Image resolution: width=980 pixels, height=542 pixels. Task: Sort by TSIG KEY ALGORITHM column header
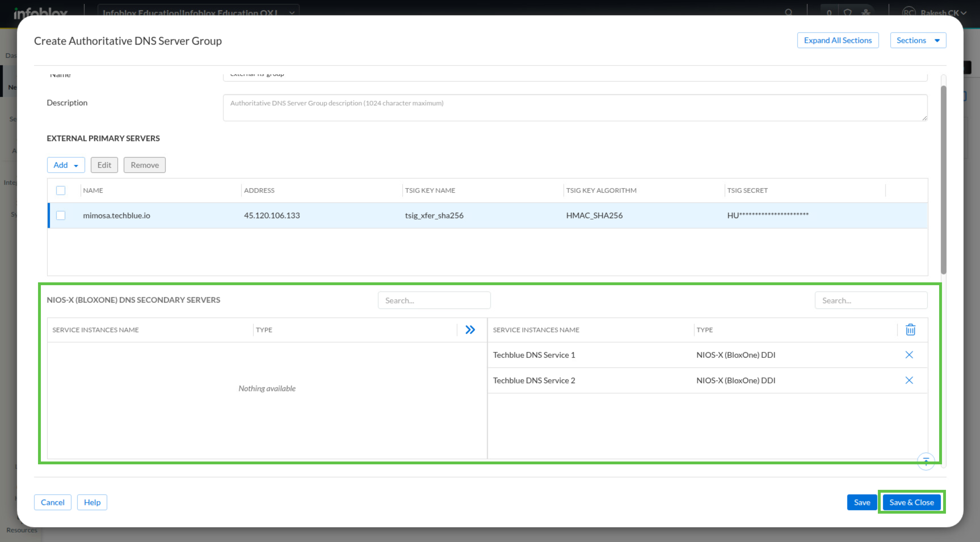[601, 190]
